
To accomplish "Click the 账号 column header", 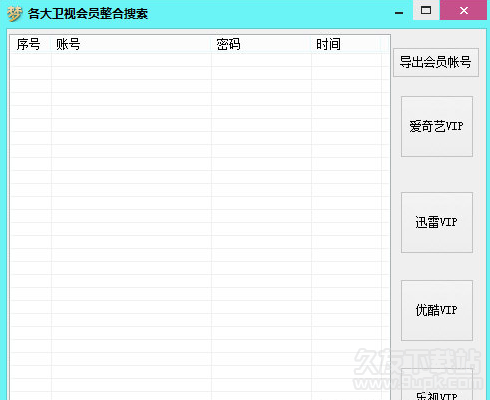I will [131, 44].
